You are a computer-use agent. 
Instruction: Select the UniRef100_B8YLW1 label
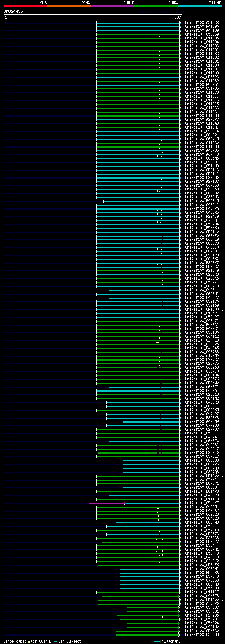pos(202,251)
